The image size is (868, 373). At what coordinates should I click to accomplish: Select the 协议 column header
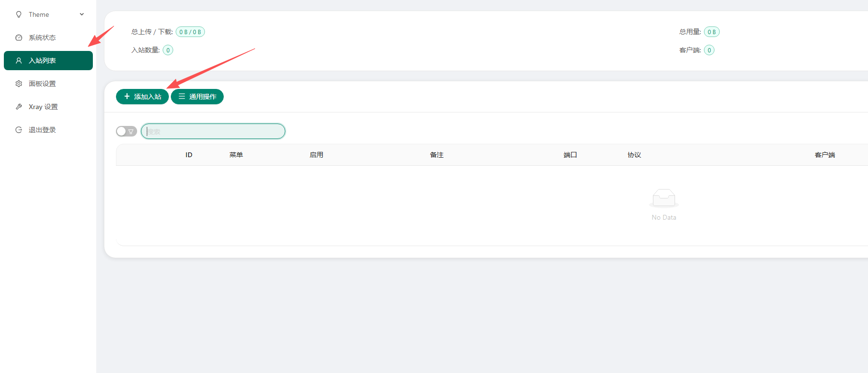point(634,155)
